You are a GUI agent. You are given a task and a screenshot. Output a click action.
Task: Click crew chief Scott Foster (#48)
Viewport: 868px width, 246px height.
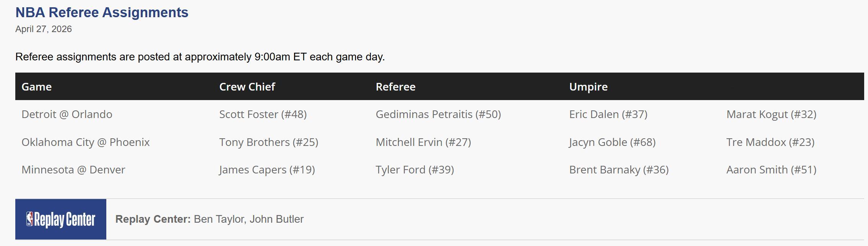click(263, 114)
